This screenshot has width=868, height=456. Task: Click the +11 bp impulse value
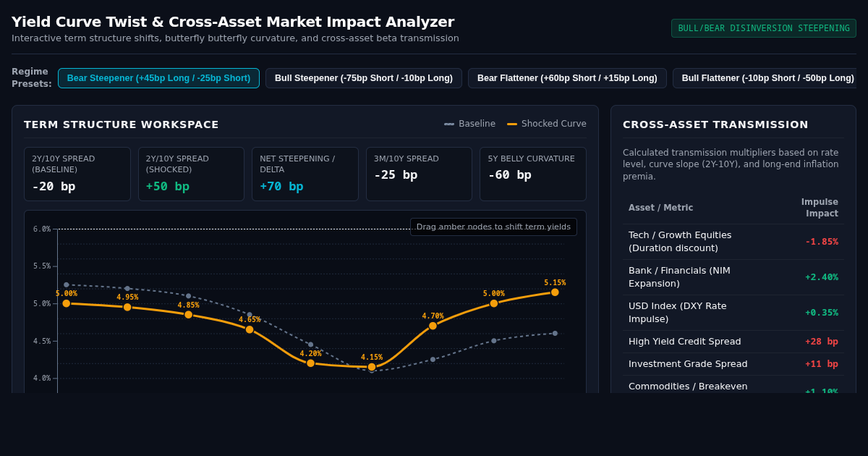point(822,364)
